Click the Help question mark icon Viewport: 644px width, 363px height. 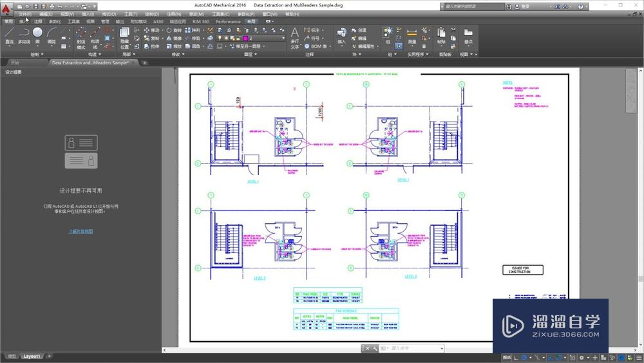coord(580,6)
